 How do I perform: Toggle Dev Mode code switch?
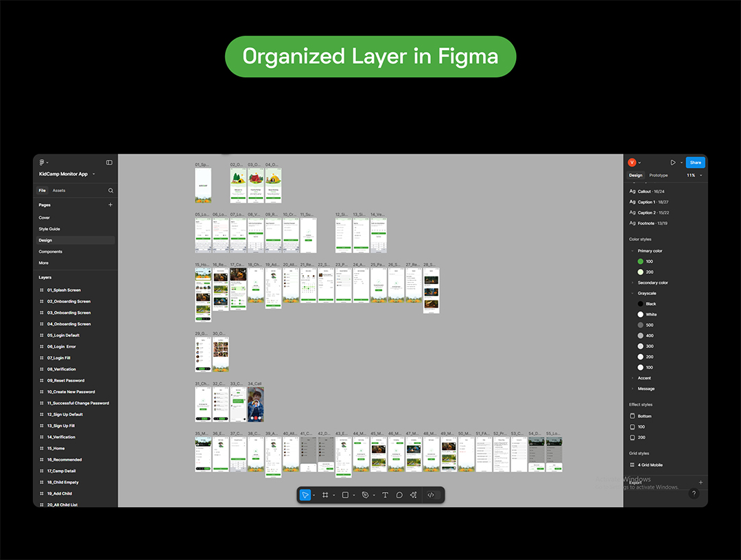click(431, 495)
